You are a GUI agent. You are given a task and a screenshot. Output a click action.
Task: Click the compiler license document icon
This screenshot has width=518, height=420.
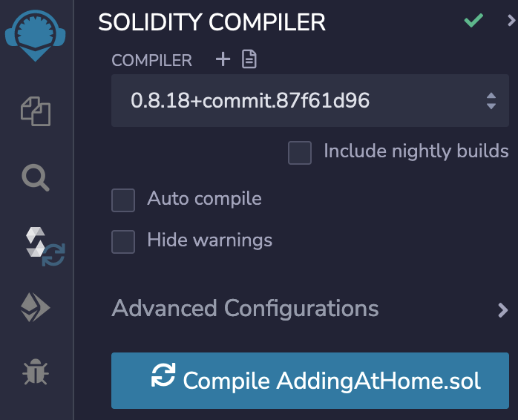pyautogui.click(x=249, y=60)
